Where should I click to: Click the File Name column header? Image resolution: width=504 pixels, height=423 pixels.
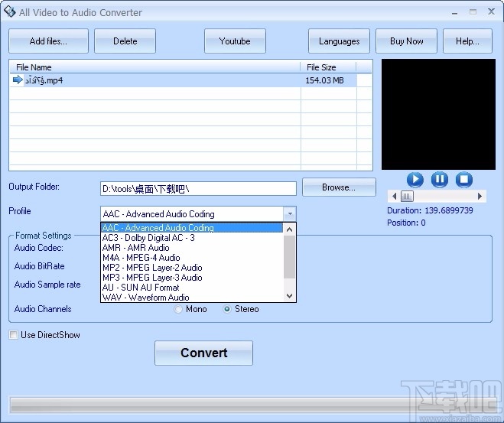(x=155, y=67)
